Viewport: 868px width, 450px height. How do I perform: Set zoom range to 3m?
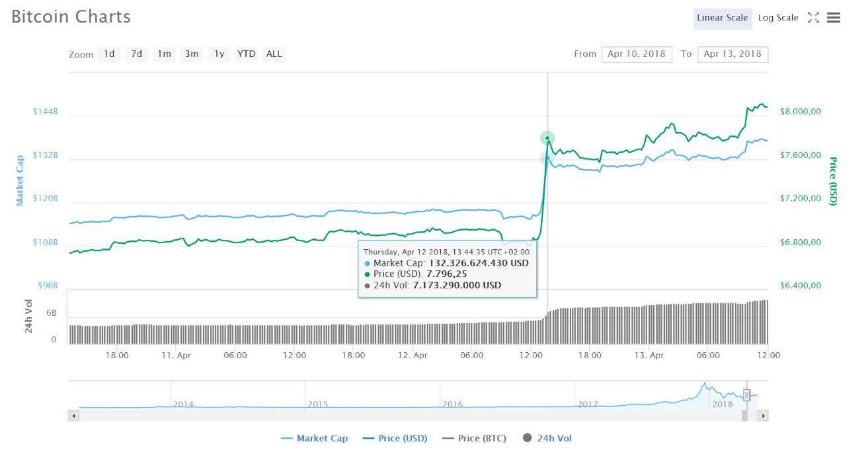(192, 54)
